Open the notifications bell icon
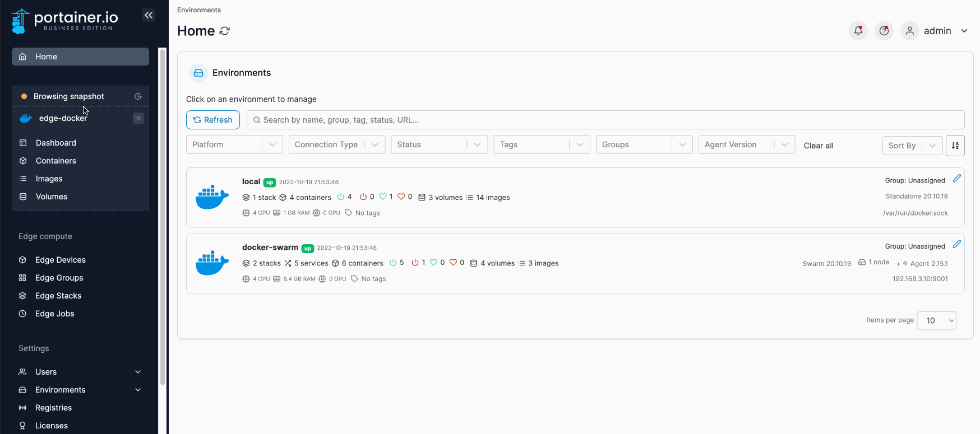The image size is (980, 434). click(x=858, y=31)
